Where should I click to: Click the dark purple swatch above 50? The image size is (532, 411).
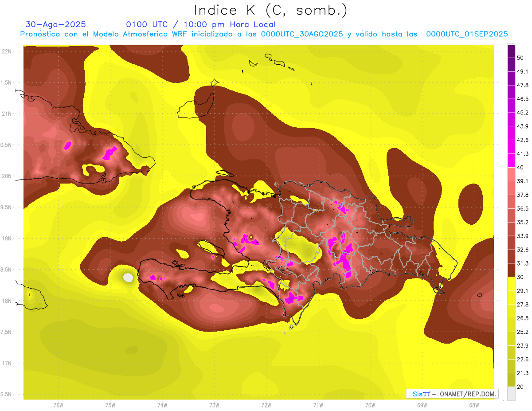tap(511, 51)
